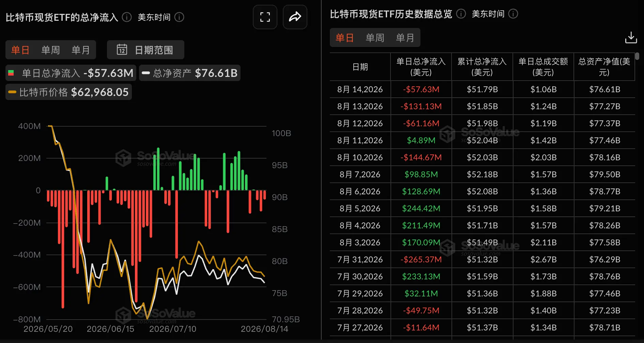
Task: Click the -$11.64M net inflow cell
Action: pyautogui.click(x=421, y=327)
